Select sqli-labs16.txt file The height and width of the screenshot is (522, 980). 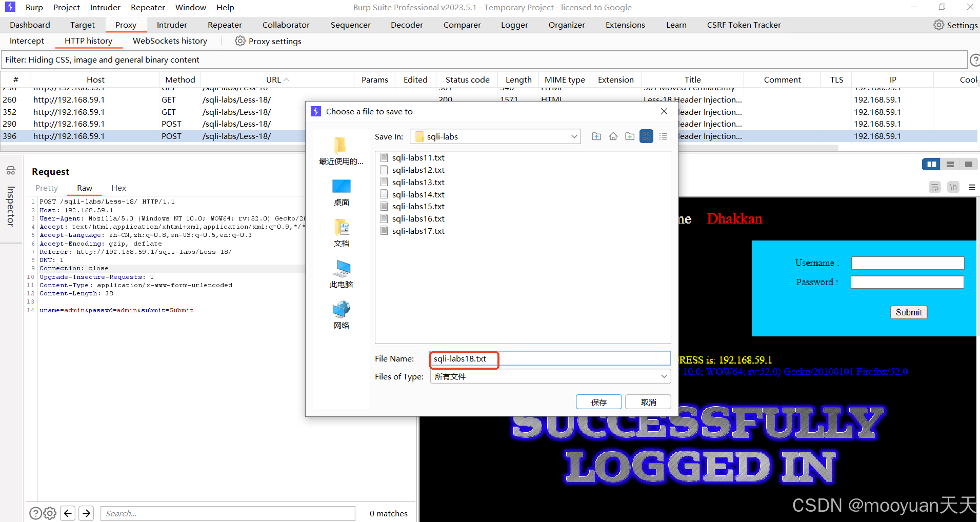[413, 218]
